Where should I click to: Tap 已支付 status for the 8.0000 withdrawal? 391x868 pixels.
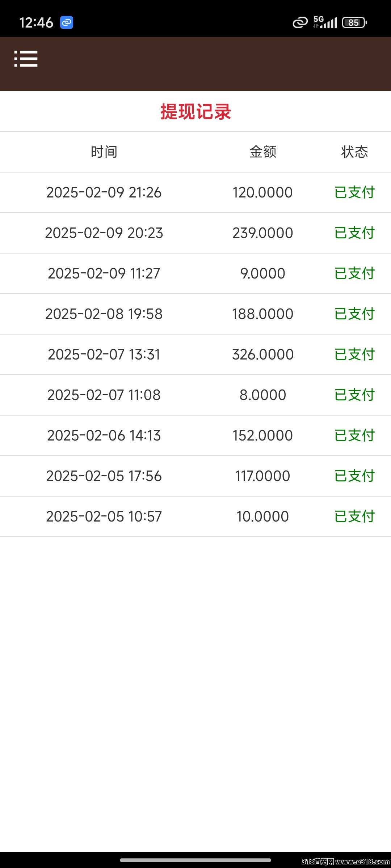coord(354,395)
